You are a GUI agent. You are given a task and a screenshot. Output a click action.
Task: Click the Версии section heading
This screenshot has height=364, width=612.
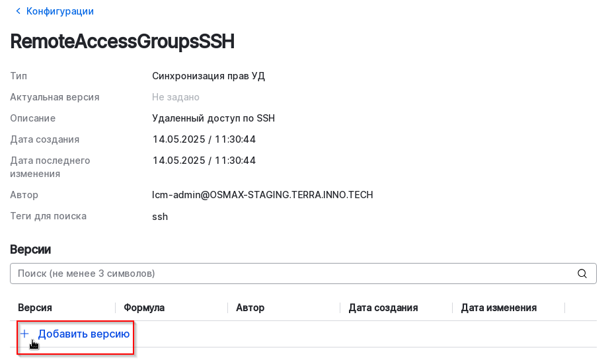click(30, 249)
